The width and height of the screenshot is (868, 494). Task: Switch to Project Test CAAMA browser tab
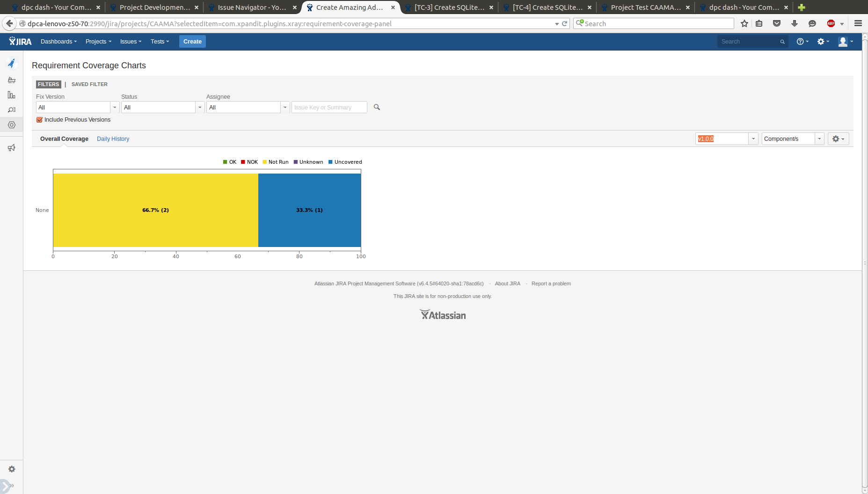[646, 7]
